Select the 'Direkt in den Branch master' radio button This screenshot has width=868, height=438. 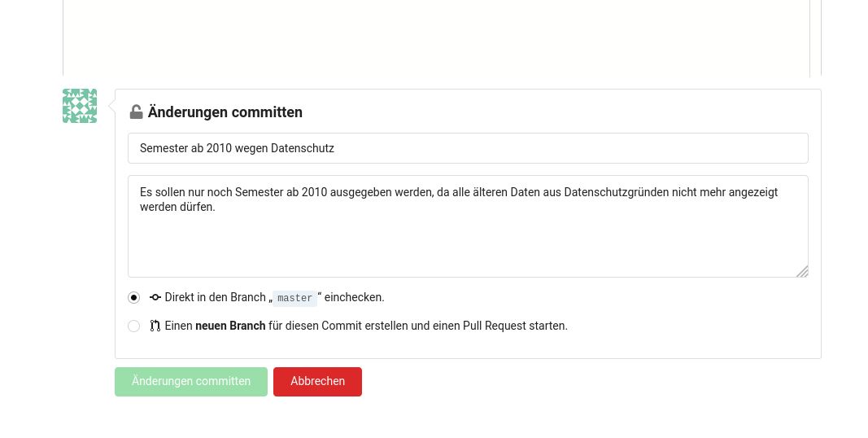point(134,298)
